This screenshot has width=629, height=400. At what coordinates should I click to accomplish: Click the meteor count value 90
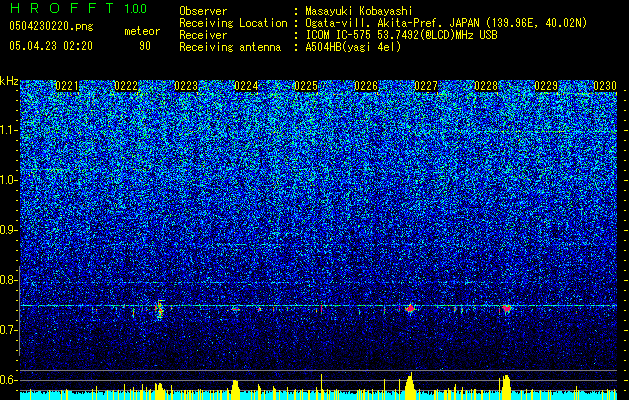pos(145,46)
